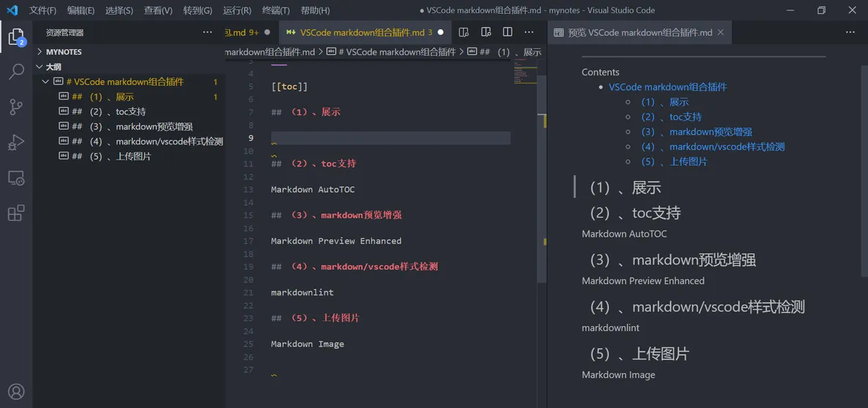This screenshot has width=868, height=408.
Task: Click the preview icon left of split editor
Action: click(x=486, y=32)
